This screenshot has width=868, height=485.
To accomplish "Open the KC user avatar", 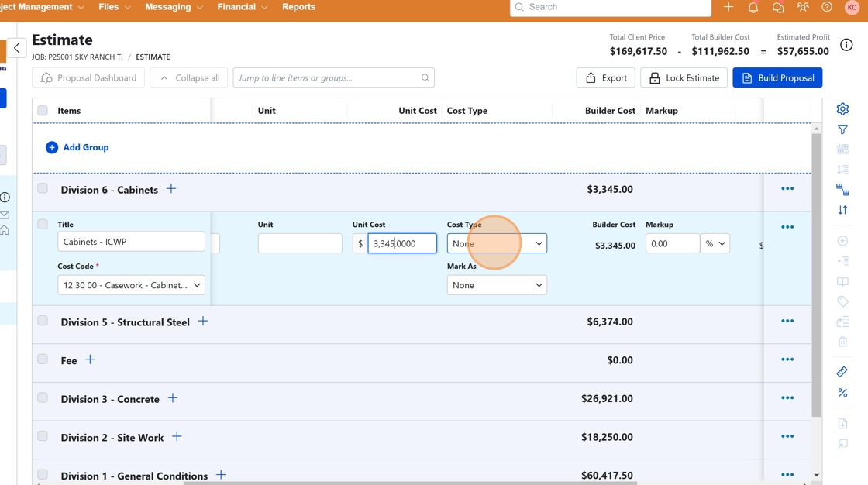I will pos(852,7).
